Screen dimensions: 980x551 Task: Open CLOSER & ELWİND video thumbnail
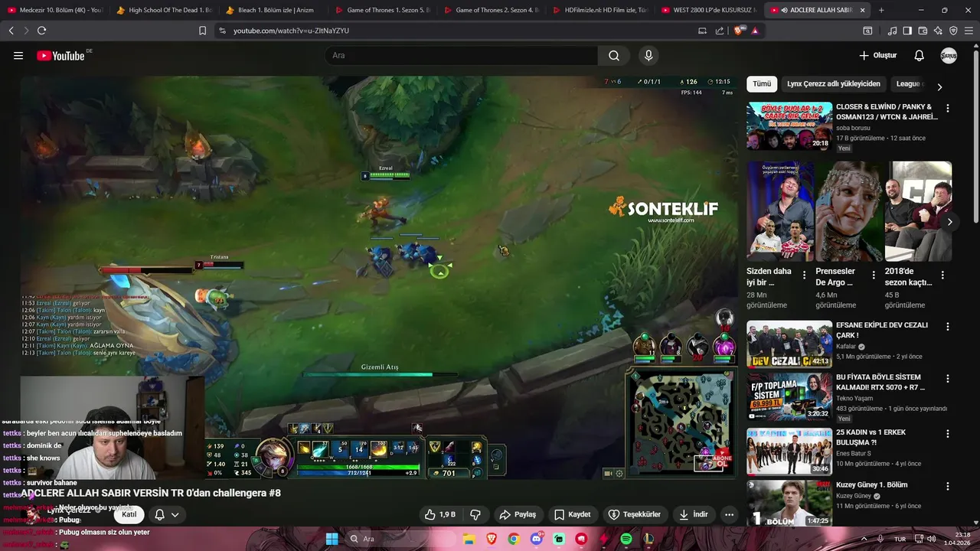point(789,126)
